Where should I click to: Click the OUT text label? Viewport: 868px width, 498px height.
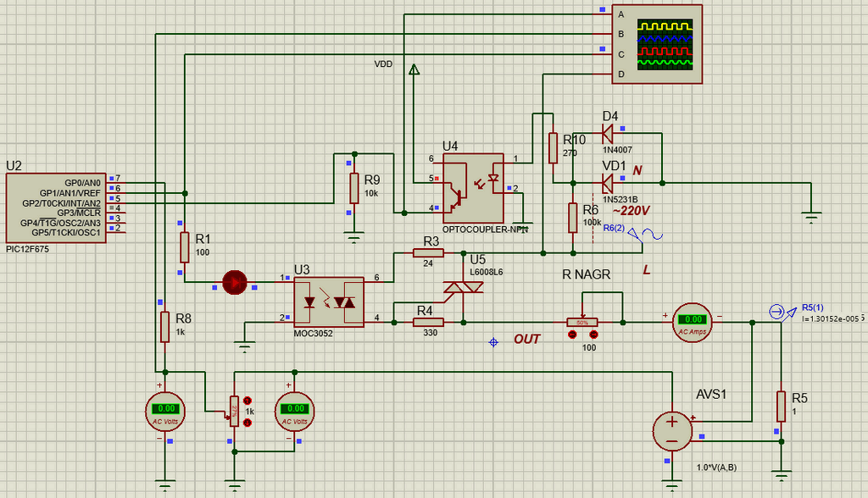coord(526,339)
